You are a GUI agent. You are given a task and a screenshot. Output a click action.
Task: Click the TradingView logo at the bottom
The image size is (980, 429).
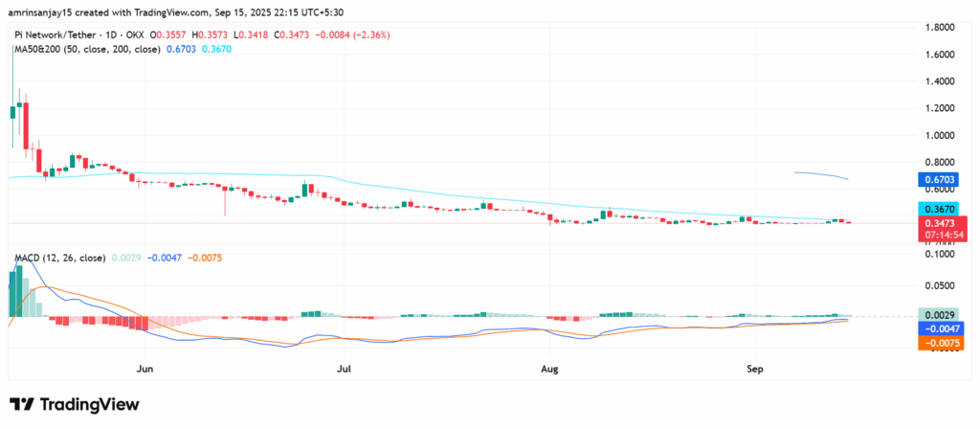click(75, 405)
